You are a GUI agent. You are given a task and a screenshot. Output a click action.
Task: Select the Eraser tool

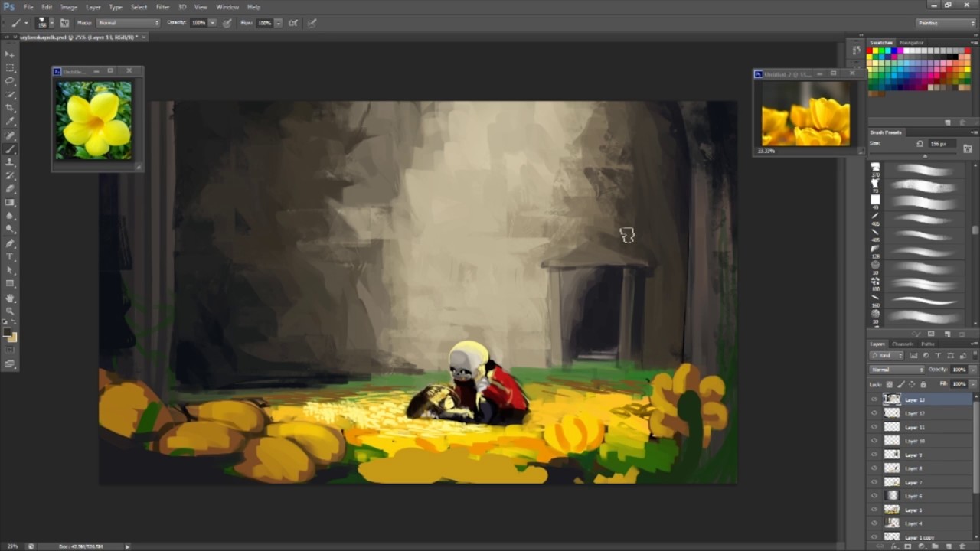pos(10,189)
